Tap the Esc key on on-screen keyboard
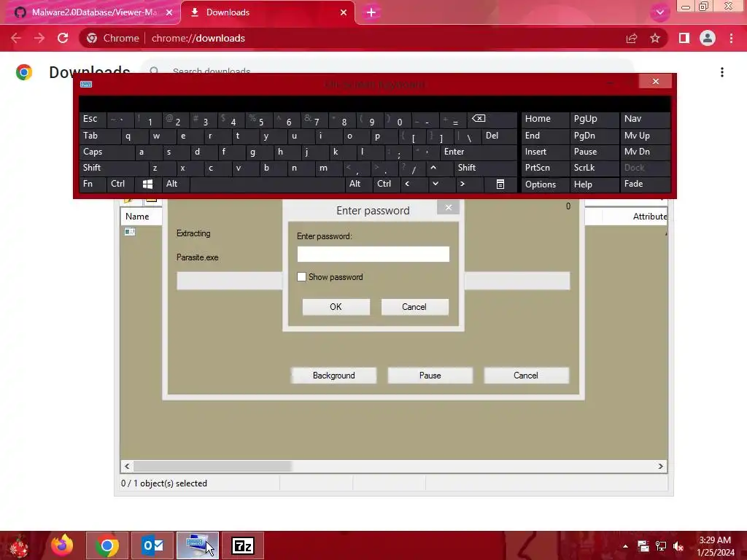Screen dimensions: 747x560 tap(93, 119)
